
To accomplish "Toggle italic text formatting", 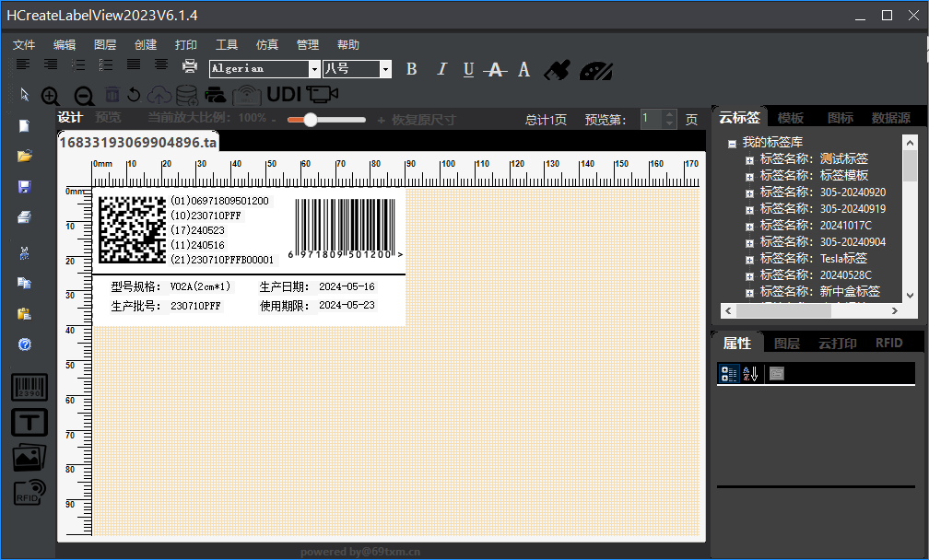I will 441,69.
